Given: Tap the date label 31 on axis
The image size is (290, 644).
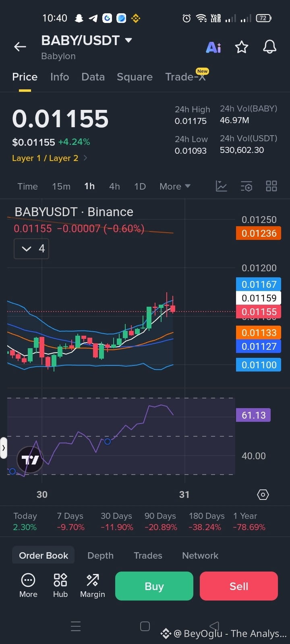Looking at the screenshot, I should (x=184, y=495).
